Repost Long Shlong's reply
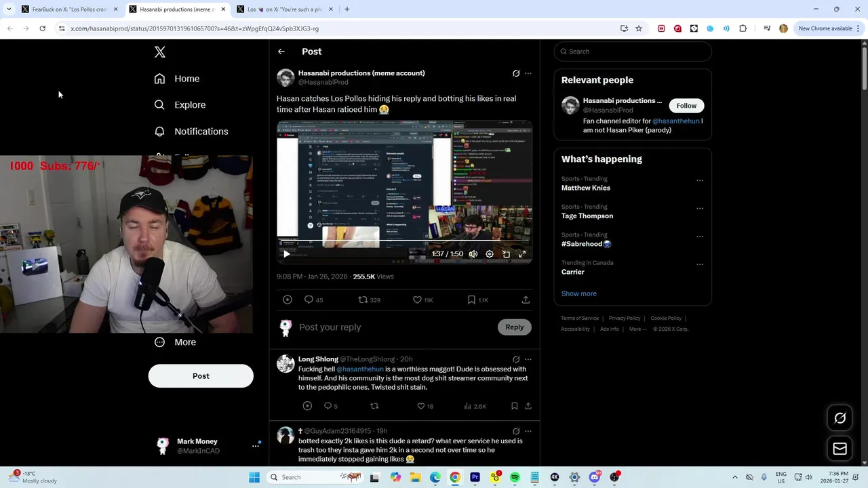 point(374,406)
